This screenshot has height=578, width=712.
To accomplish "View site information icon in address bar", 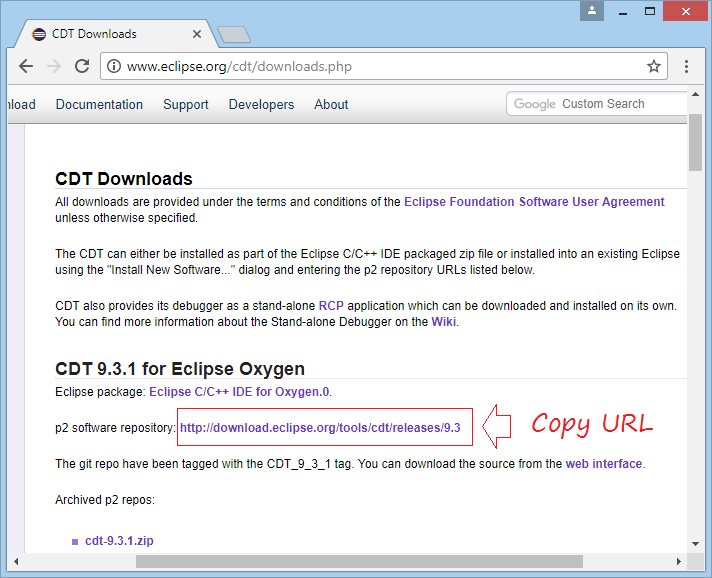I will (x=114, y=66).
